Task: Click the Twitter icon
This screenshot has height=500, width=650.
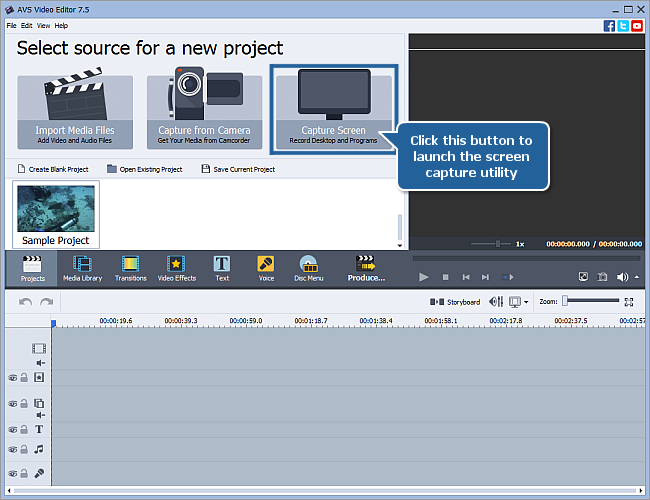Action: click(623, 26)
